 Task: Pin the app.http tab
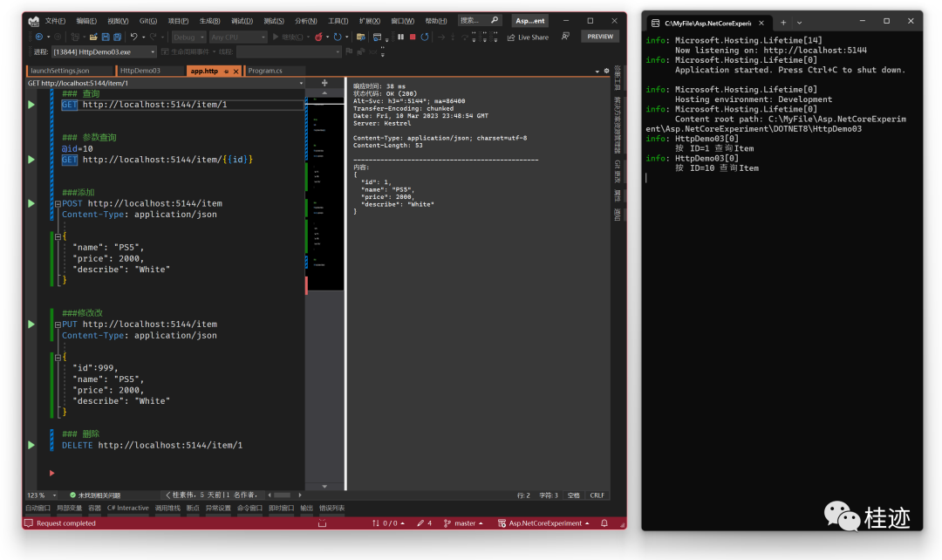(227, 72)
